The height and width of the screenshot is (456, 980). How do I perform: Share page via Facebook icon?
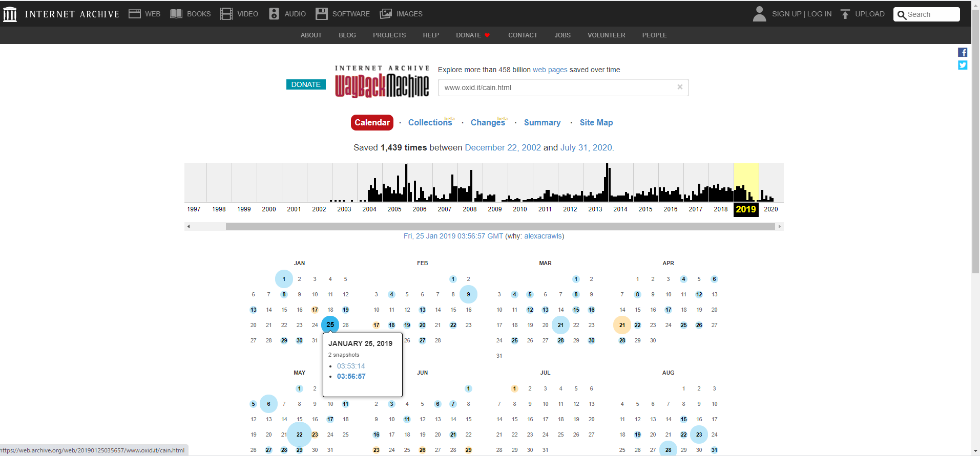click(963, 52)
